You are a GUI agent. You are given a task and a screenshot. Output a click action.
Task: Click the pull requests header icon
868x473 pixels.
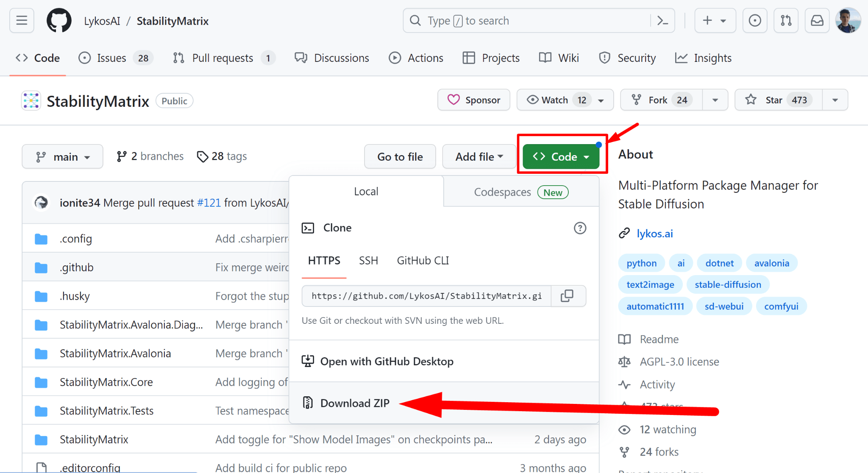pyautogui.click(x=786, y=21)
